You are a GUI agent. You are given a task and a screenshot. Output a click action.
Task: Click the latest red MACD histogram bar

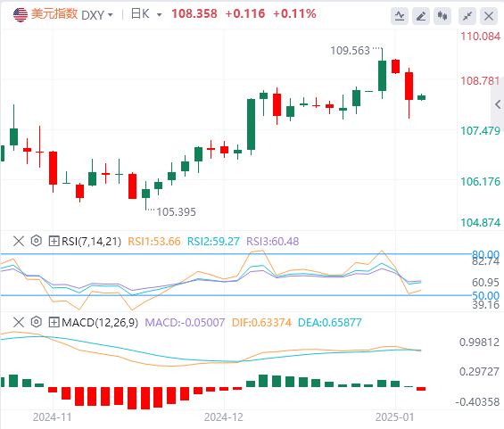[421, 389]
